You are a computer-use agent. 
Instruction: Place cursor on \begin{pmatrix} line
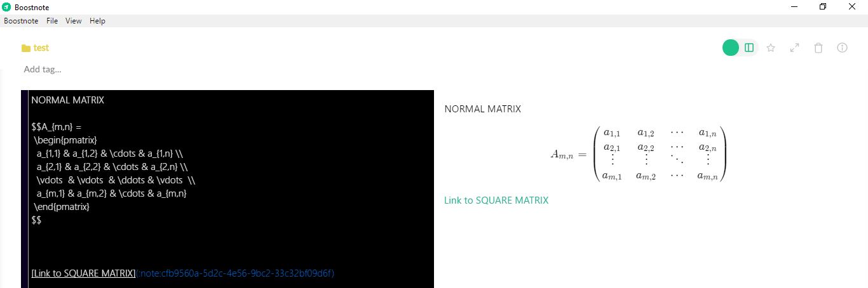point(65,140)
